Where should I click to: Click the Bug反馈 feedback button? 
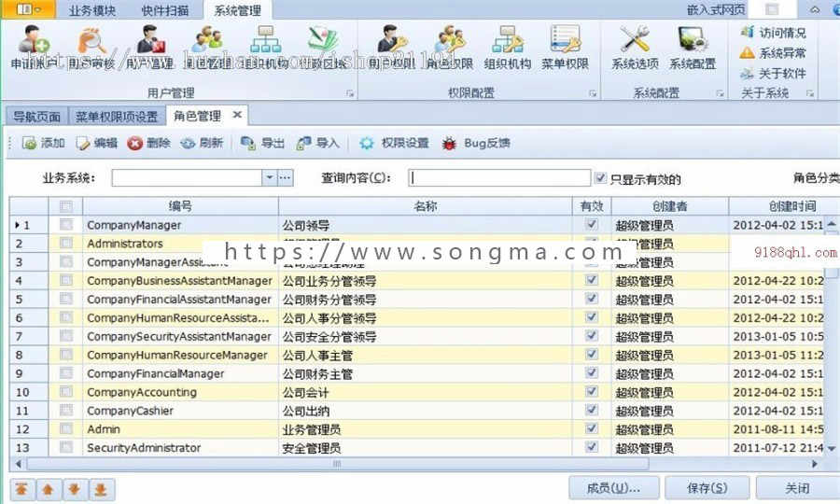coord(476,143)
